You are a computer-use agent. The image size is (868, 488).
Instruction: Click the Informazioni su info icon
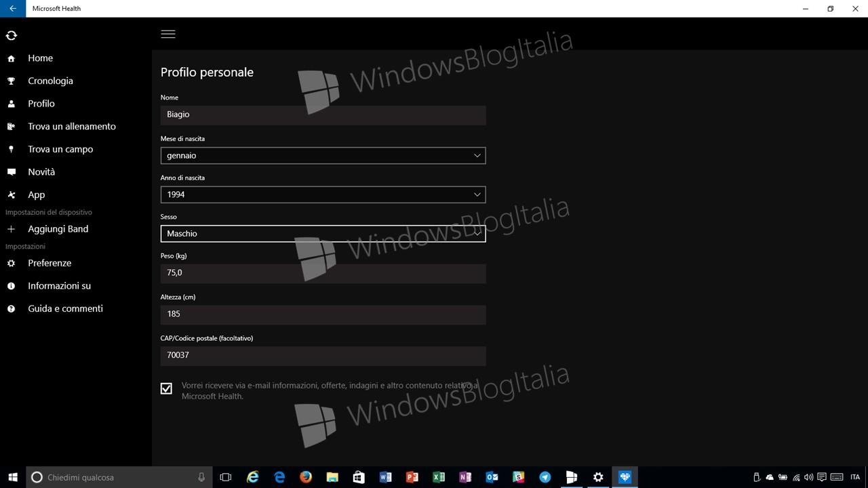[x=11, y=286]
